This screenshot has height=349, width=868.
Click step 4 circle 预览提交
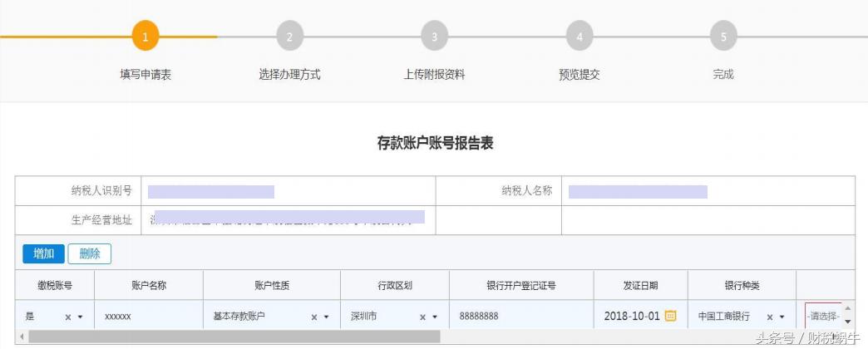[x=579, y=37]
